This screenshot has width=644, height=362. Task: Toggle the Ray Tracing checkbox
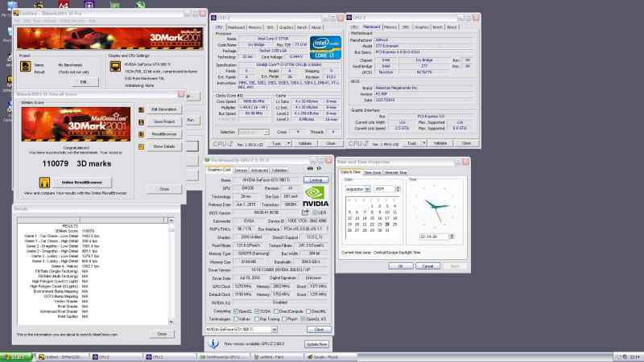click(x=257, y=319)
